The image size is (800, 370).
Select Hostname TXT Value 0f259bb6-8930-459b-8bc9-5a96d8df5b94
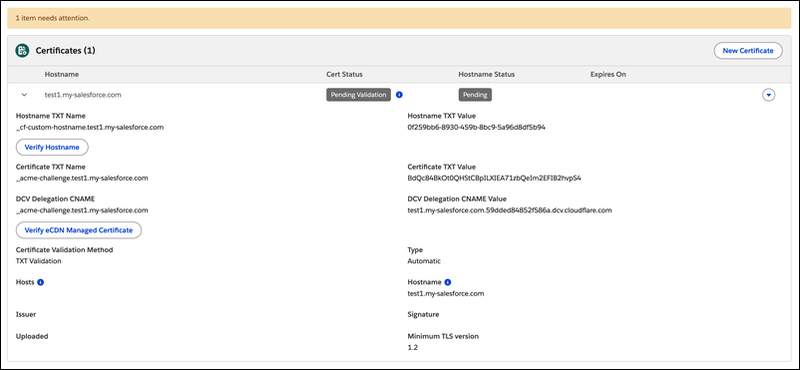point(477,128)
